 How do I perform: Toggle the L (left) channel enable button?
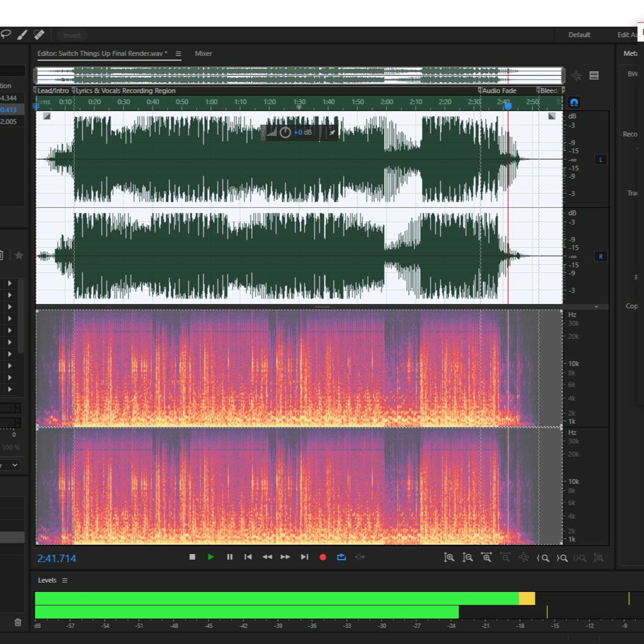601,160
